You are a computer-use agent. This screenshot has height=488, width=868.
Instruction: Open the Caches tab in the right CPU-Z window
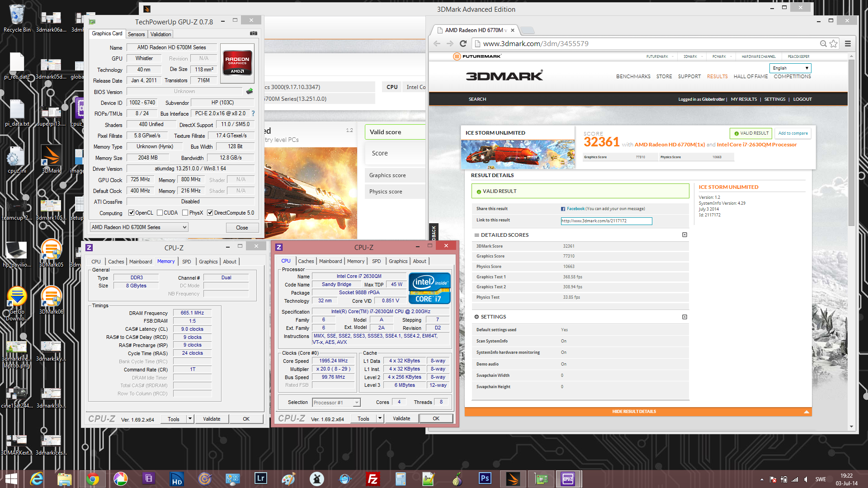point(306,261)
